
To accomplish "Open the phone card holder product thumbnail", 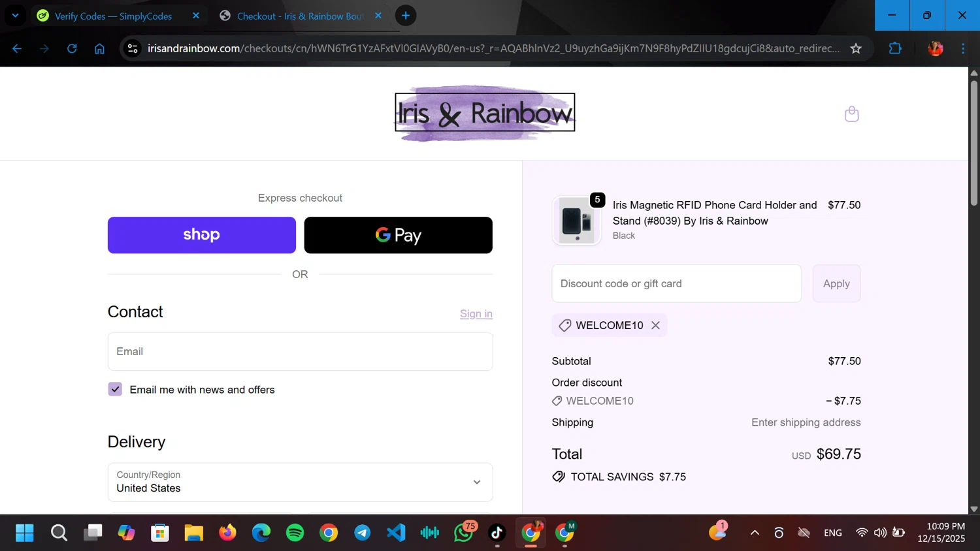I will tap(576, 221).
